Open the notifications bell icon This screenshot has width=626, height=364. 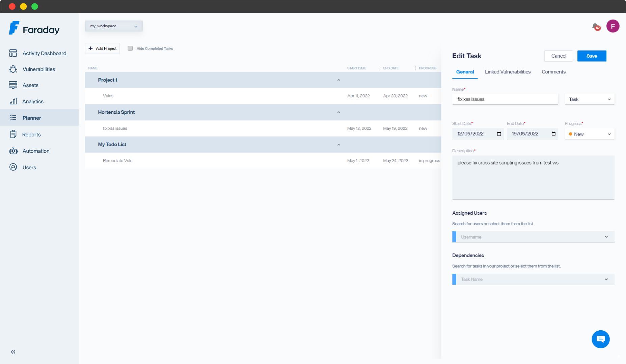tap(596, 26)
